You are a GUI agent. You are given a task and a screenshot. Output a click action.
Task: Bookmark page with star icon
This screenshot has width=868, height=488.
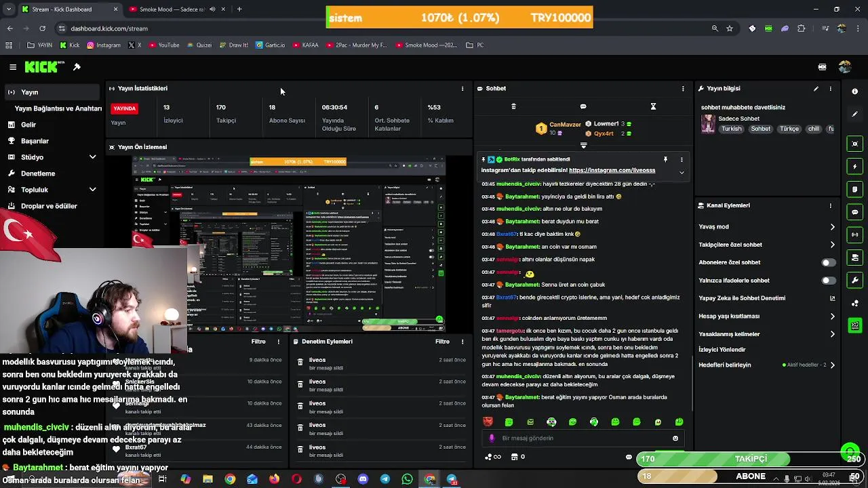pos(730,28)
